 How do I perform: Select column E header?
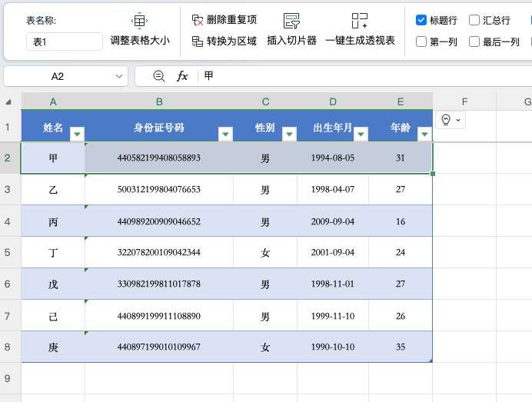(401, 101)
